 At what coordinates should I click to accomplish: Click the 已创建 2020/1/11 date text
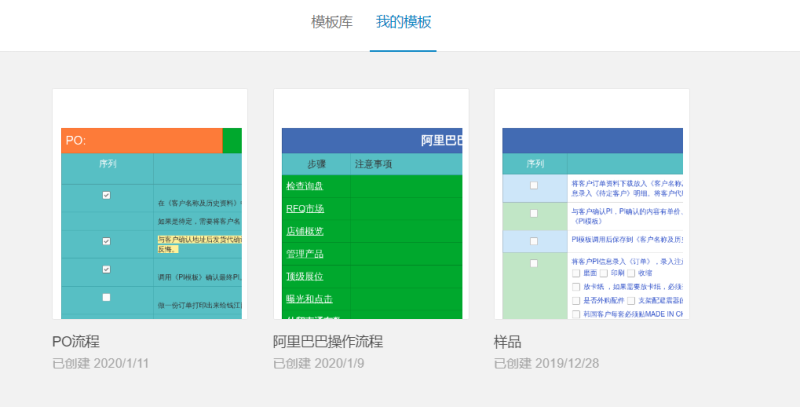(x=101, y=364)
